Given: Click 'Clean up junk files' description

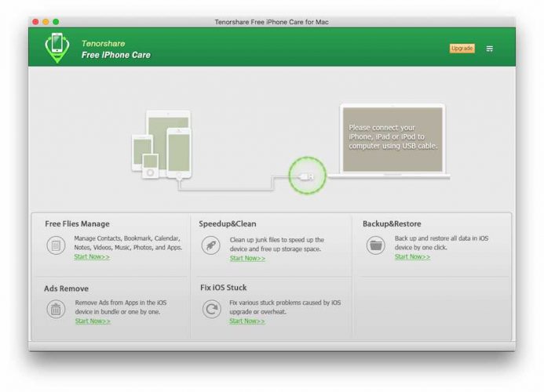Looking at the screenshot, I should tap(277, 245).
